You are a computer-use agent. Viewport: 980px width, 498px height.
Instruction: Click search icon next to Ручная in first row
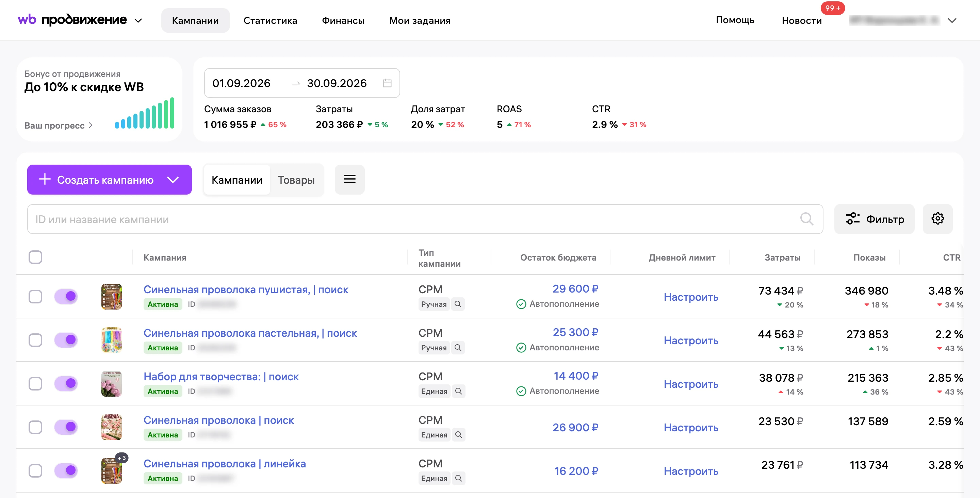coord(458,304)
